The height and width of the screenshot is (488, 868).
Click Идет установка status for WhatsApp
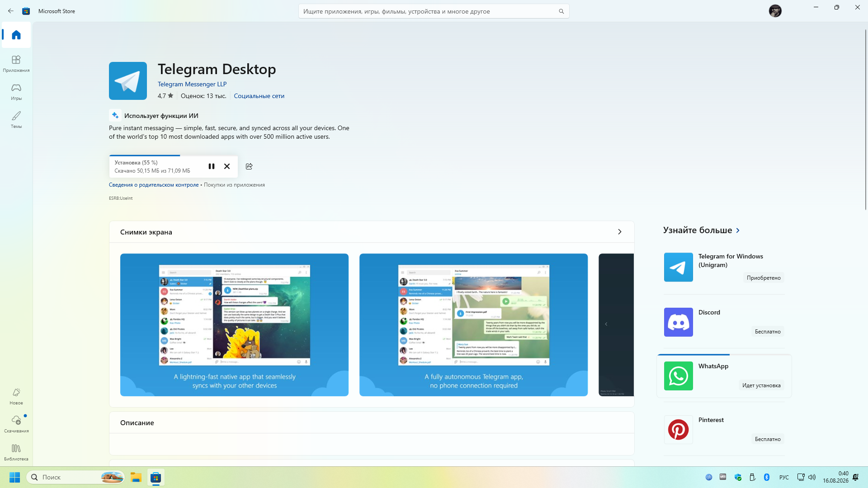pyautogui.click(x=761, y=385)
